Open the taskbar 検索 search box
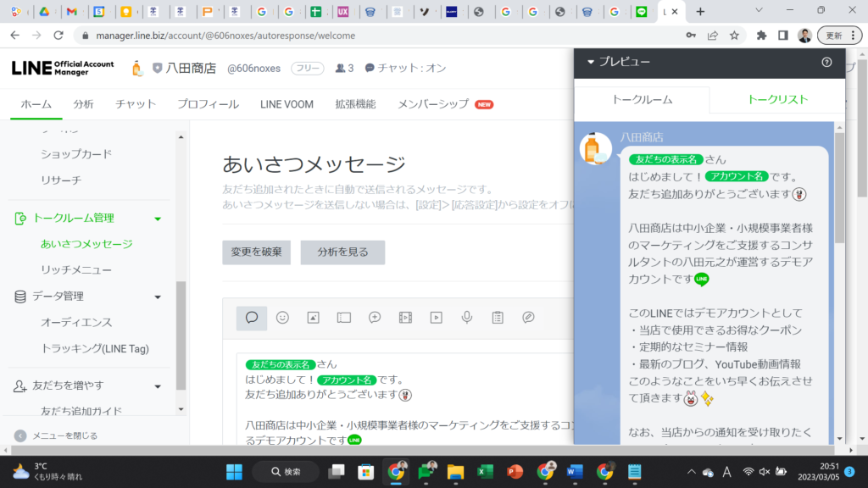This screenshot has height=488, width=868. coord(286,472)
